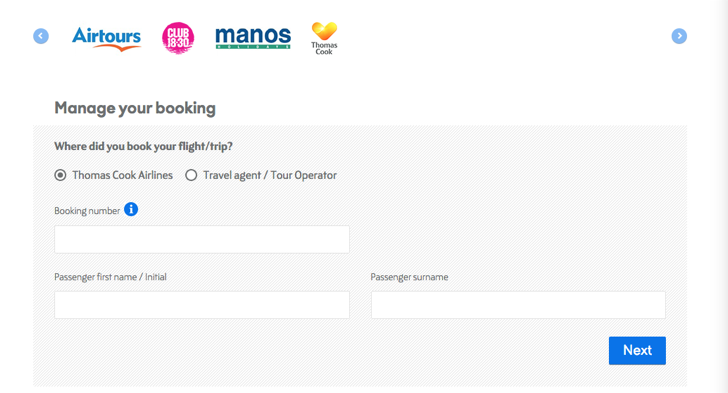The height and width of the screenshot is (393, 728).
Task: Click into Passenger first name / Initial field
Action: pos(202,305)
